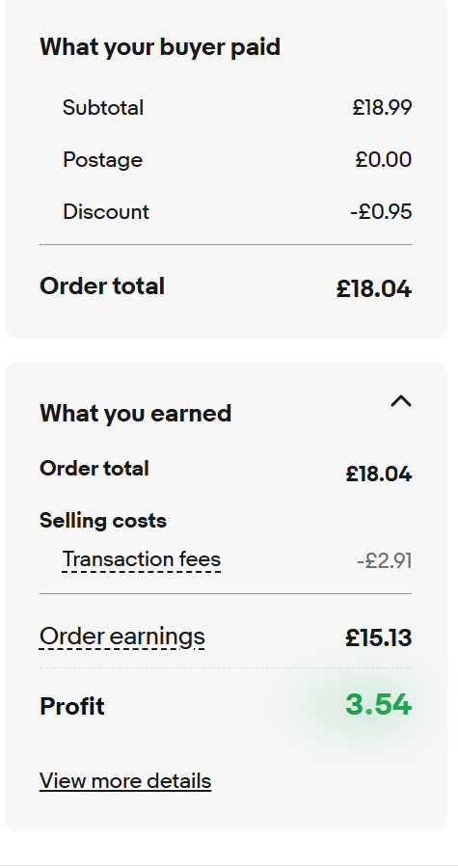Select the Order earnings amount £15.13
Screen dimensions: 458x868
[x=378, y=637]
